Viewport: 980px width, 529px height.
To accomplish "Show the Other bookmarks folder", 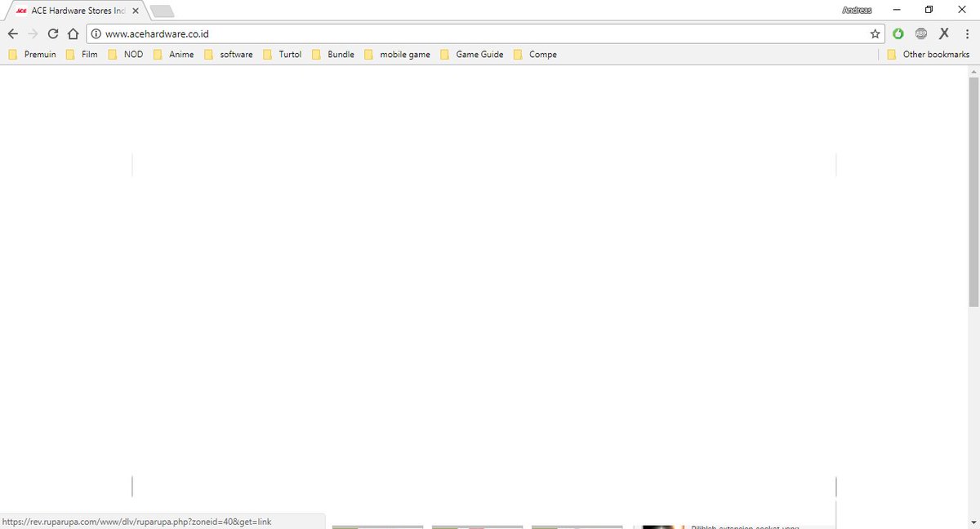I will [x=928, y=55].
